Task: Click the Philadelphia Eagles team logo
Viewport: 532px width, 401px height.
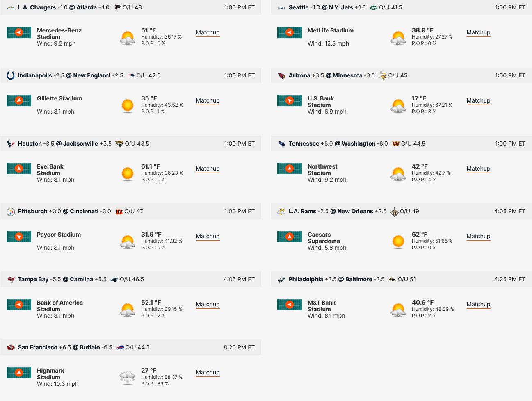Action: point(281,280)
